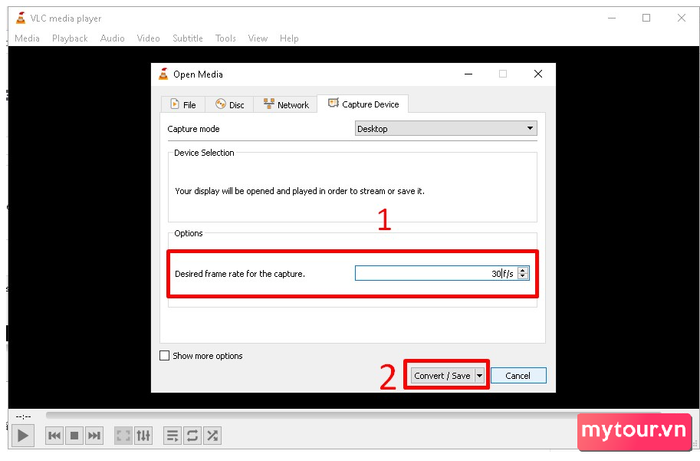700x461 pixels.
Task: Enable the Show more options checkbox
Action: coord(165,356)
